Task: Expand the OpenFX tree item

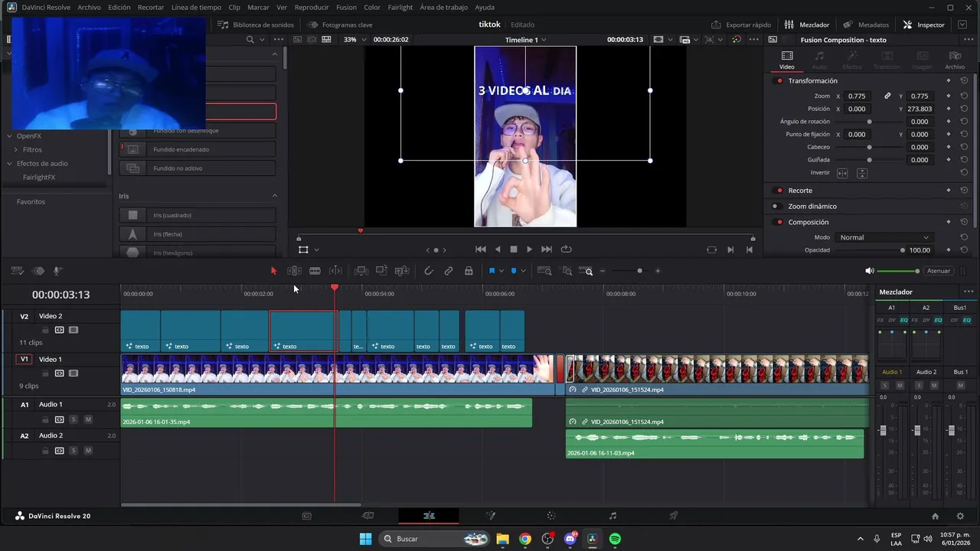Action: (10, 136)
